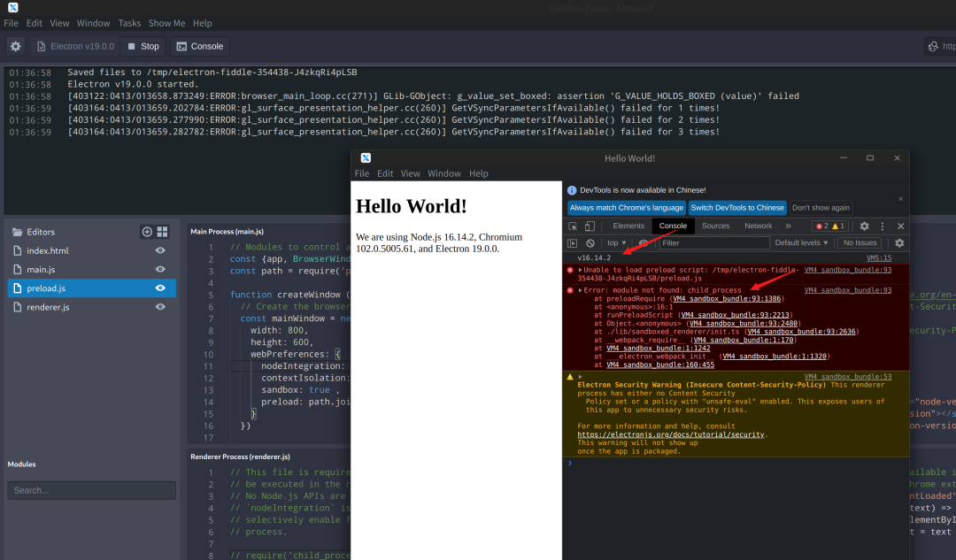Open Electron Fiddle settings gear
This screenshot has height=560, width=956.
pyautogui.click(x=15, y=46)
